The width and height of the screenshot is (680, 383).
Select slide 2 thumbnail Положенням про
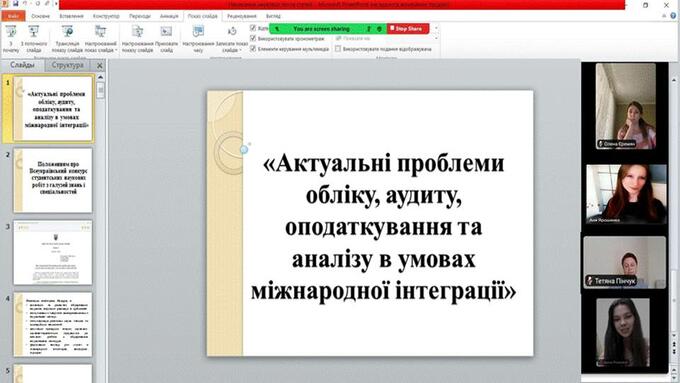click(x=53, y=180)
